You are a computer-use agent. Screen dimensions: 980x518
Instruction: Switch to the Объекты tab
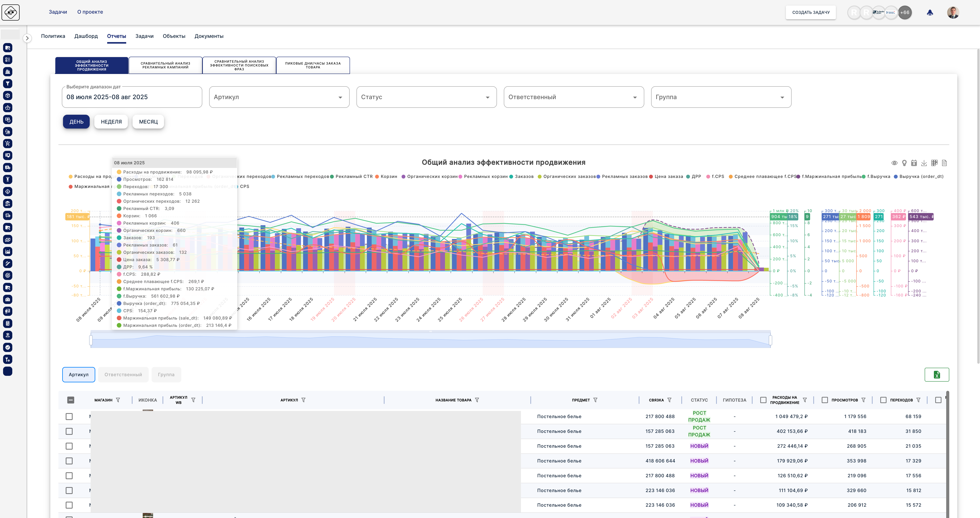[174, 36]
